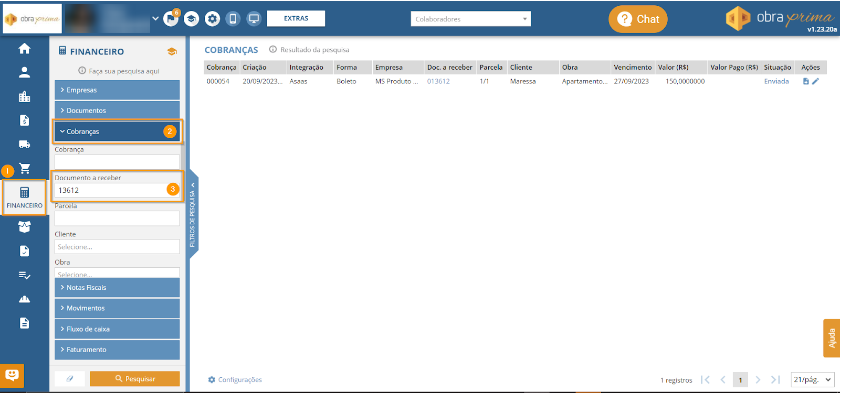Open the settings gear in top bar
Viewport: 841px width, 394px height.
(213, 19)
